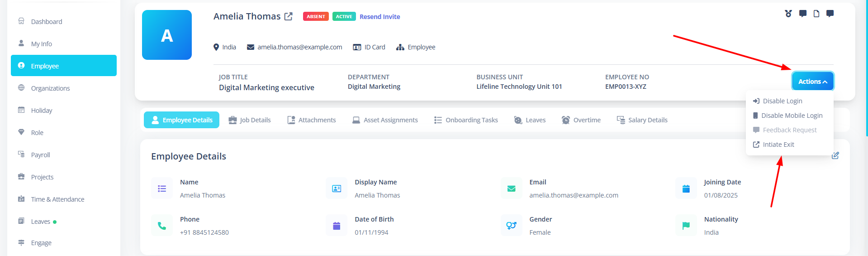Open the Attachments tab

click(x=312, y=120)
